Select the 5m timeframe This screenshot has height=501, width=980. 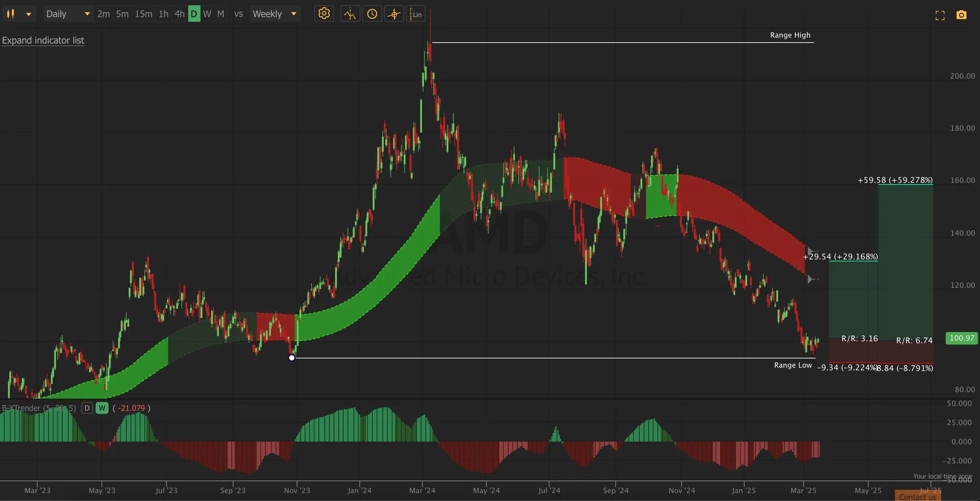[122, 14]
